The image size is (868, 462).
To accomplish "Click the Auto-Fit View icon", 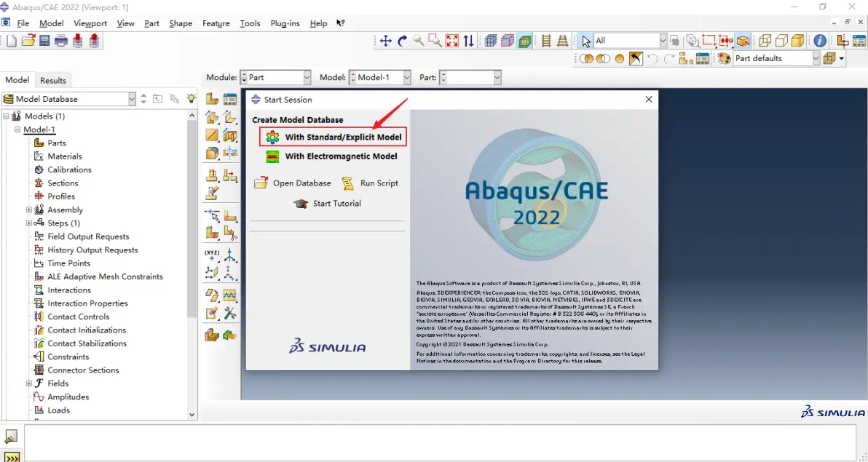I will pyautogui.click(x=452, y=41).
